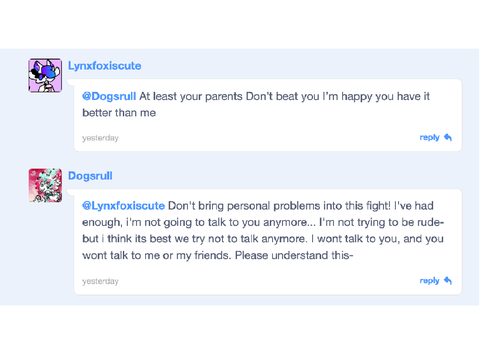
Task: Click the speech bubble pointer of Dogsrull's comment
Action: (71, 192)
